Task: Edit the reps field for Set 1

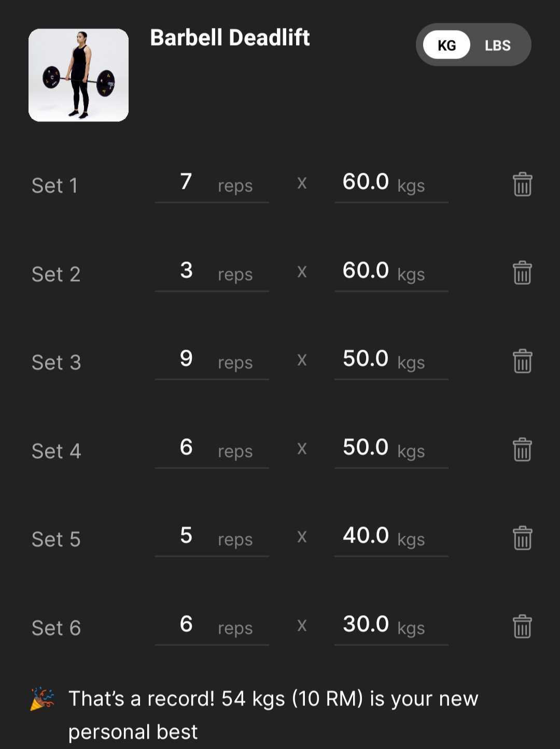Action: coord(212,185)
